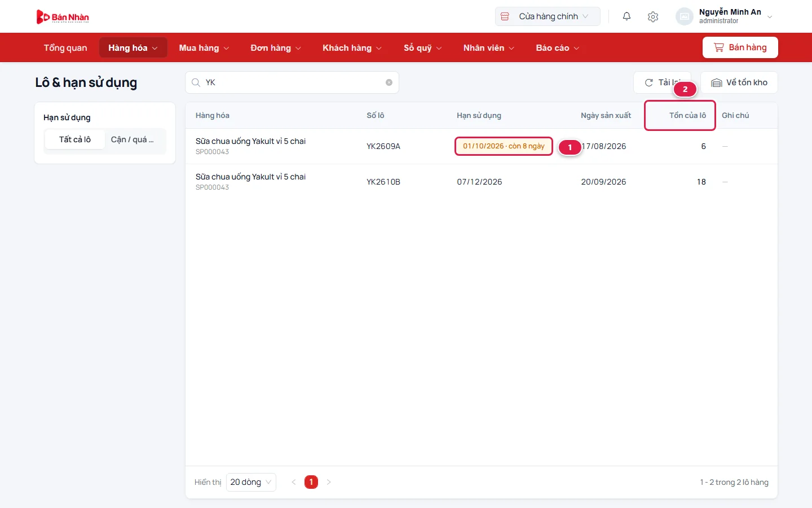Go to next page arrow
Viewport: 812px width, 508px height.
(x=329, y=482)
